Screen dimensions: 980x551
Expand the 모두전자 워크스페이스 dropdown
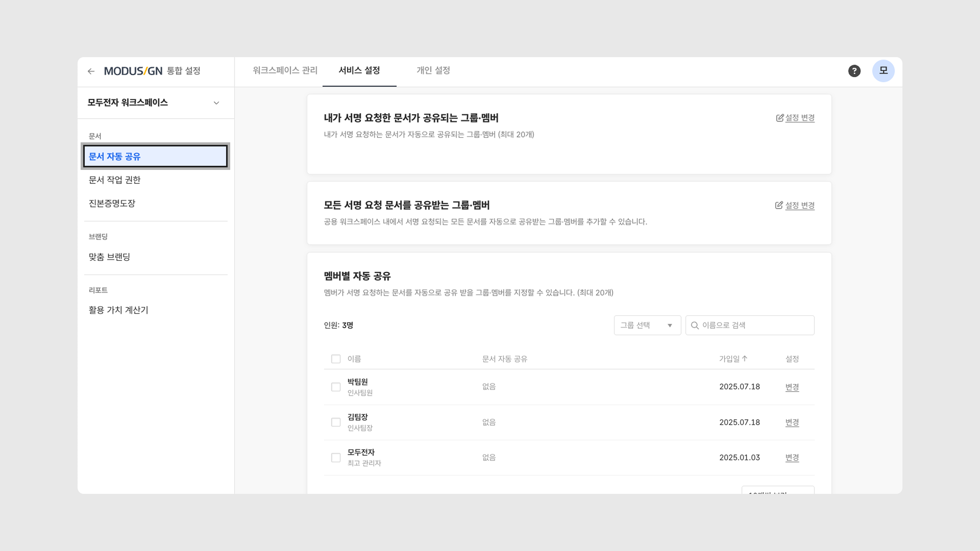tap(216, 103)
